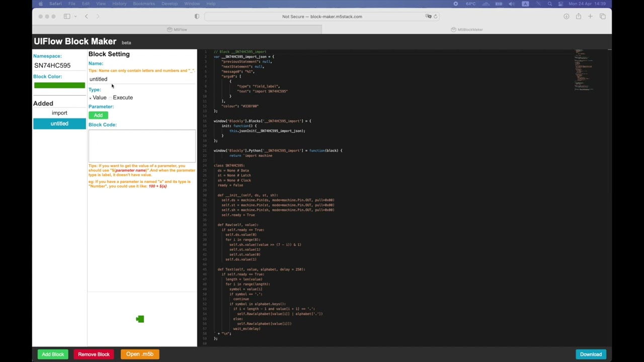Image resolution: width=644 pixels, height=362 pixels.
Task: Click code line 'class SN74HC595:'
Action: click(229, 165)
